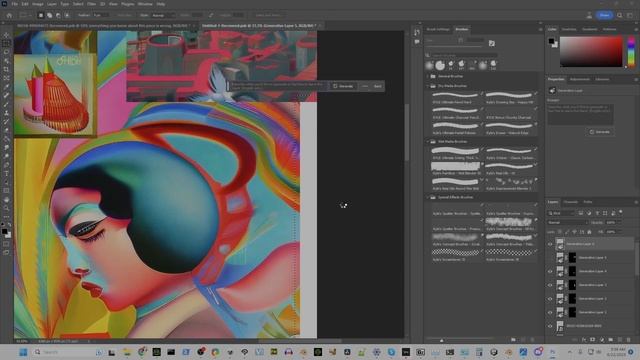This screenshot has height=360, width=640.
Task: Open the collapsed Comments panel icon
Action: pyautogui.click(x=416, y=42)
